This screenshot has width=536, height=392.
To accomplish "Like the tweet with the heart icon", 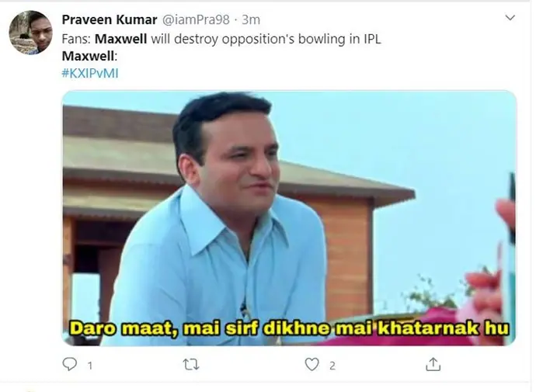I will (312, 364).
